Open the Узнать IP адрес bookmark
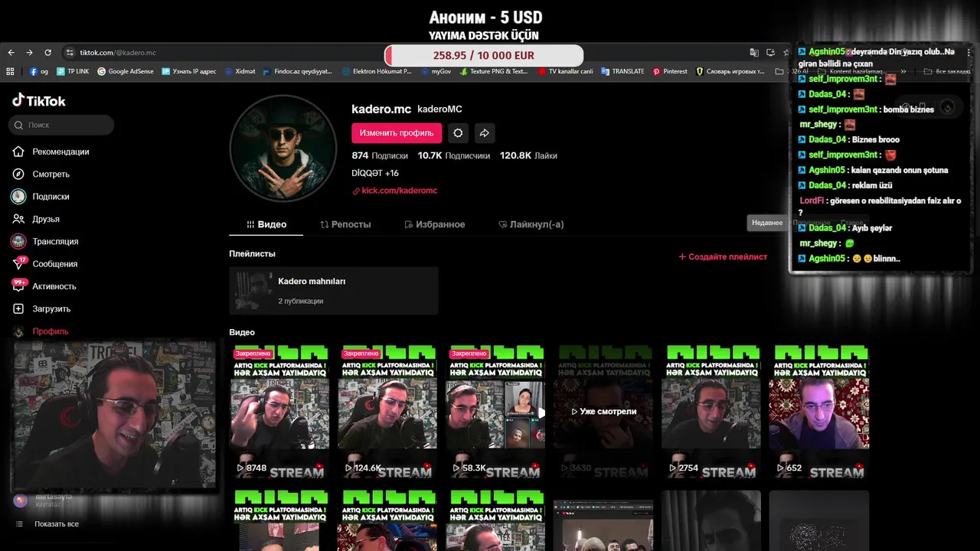 click(189, 71)
